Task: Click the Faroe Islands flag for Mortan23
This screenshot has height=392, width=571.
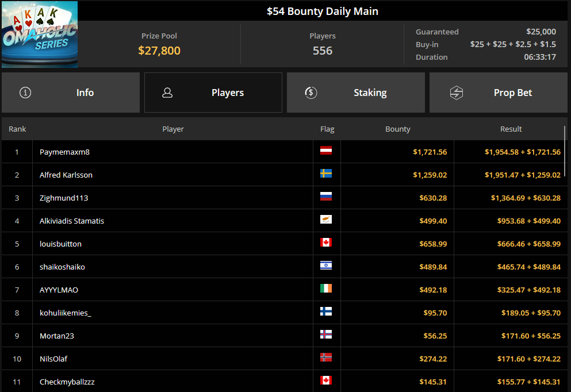Action: 326,334
